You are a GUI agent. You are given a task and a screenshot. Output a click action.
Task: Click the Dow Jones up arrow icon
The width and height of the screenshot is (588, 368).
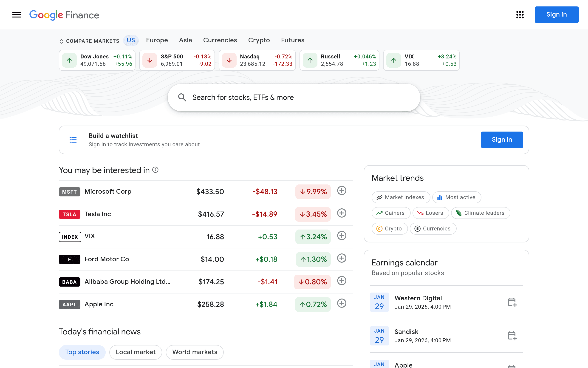tap(70, 60)
